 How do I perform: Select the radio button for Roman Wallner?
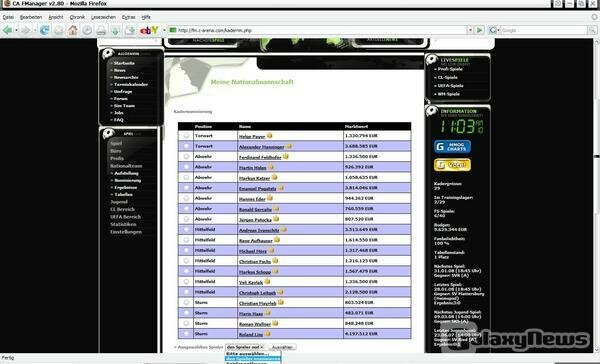(186, 323)
